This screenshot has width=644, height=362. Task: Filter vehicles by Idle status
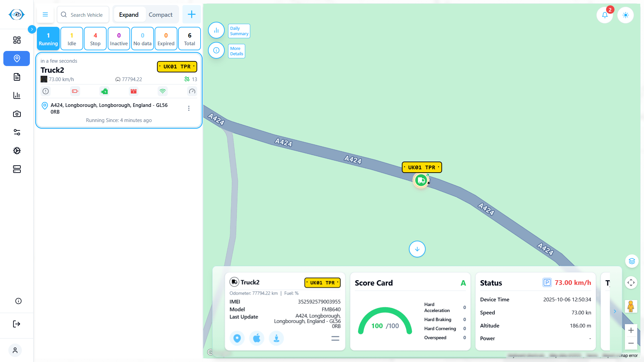[x=72, y=39]
